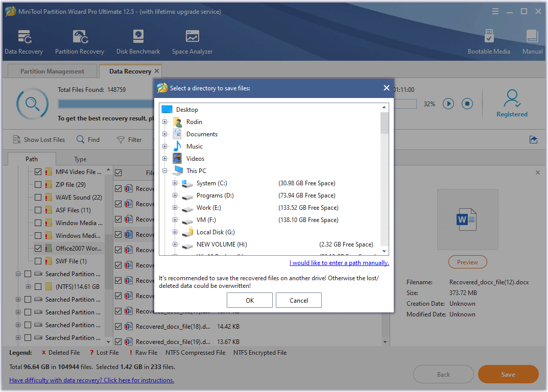Expand the Videos node

pos(164,159)
